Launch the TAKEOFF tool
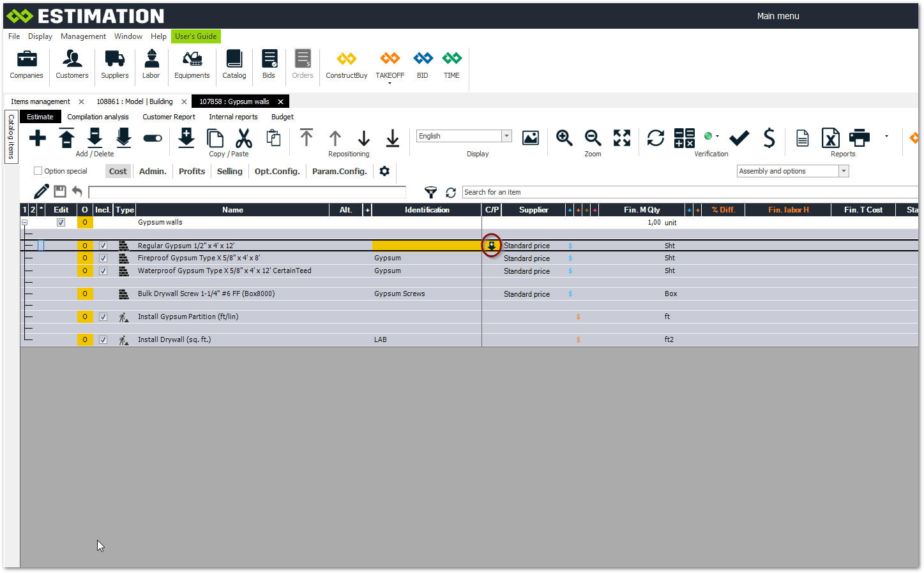924x573 pixels. pos(390,64)
